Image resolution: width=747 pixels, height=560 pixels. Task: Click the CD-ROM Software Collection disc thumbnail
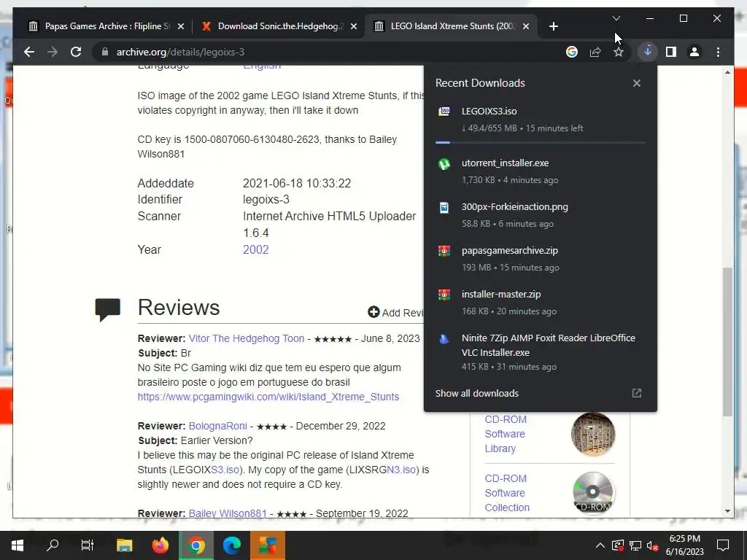[593, 493]
